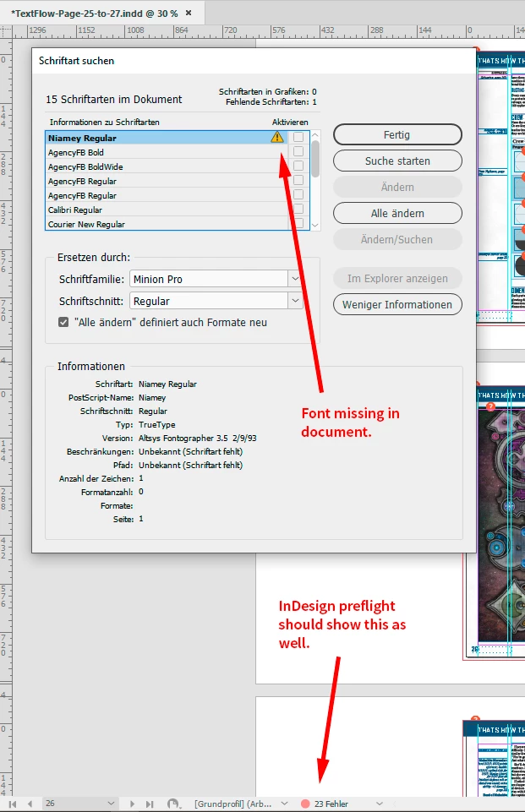Image resolution: width=525 pixels, height=812 pixels.
Task: Click the Suche starten button
Action: click(397, 161)
